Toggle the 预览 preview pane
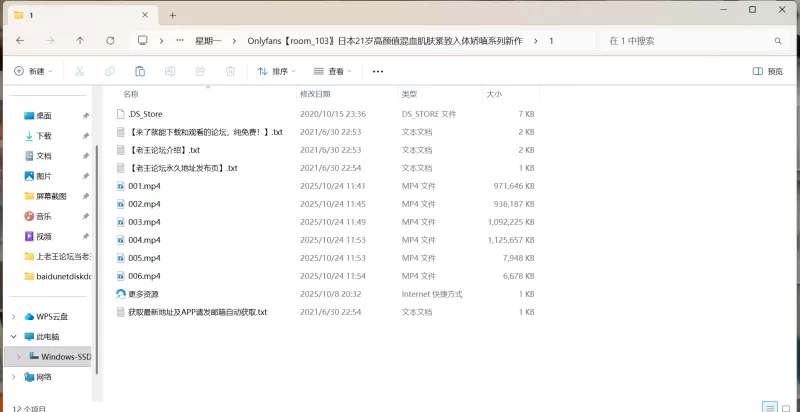Viewport: 800px width, 412px height. tap(768, 71)
